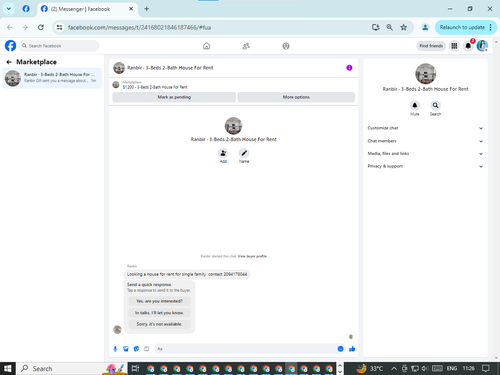Click the Windows taskbar Search box
500x375 pixels.
coord(71,368)
